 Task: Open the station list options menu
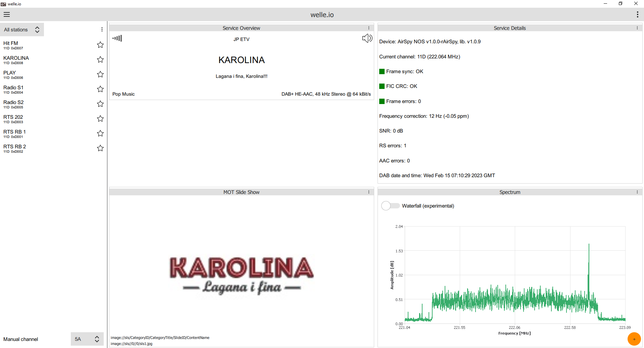[x=102, y=30]
